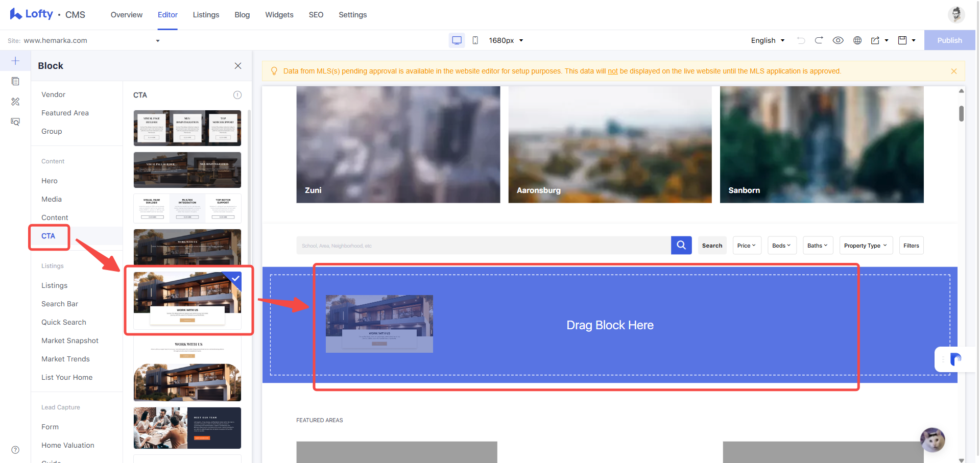Open the help question mark icon
This screenshot has height=463, width=980.
15,450
